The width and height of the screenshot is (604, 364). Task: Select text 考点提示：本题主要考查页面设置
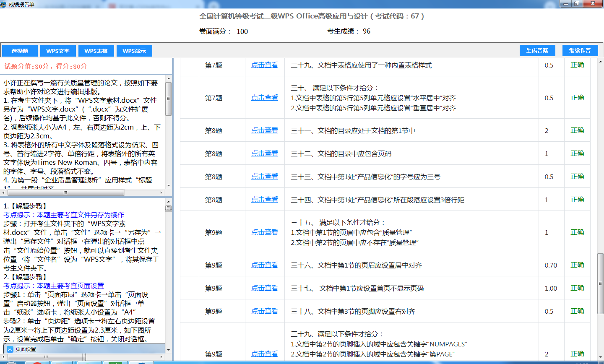[54, 286]
